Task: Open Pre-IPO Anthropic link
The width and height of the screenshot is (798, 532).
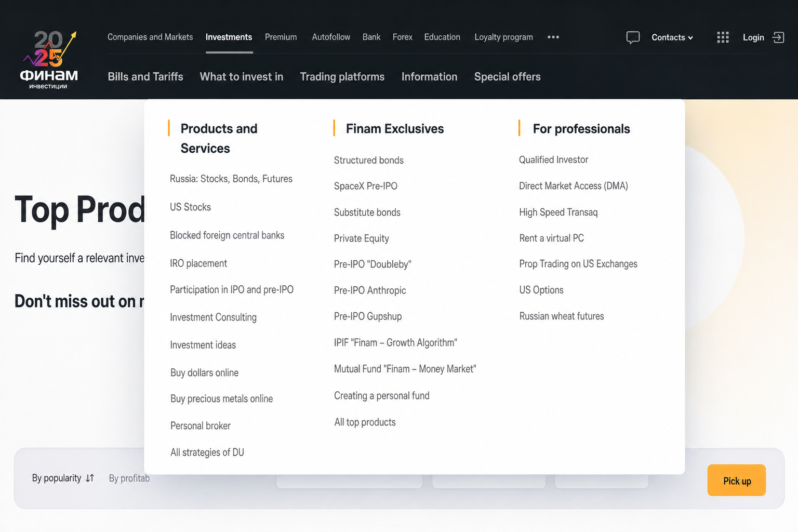Action: tap(370, 290)
